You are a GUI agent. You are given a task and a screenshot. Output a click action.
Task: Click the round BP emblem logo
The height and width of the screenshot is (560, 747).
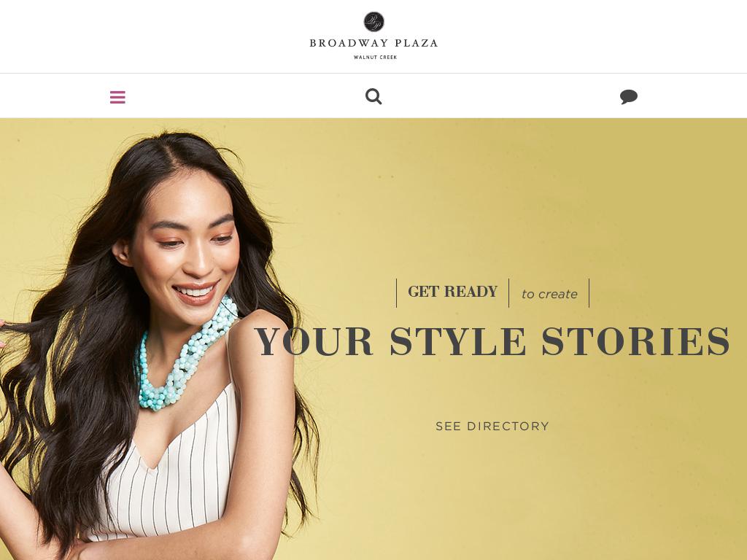374,22
